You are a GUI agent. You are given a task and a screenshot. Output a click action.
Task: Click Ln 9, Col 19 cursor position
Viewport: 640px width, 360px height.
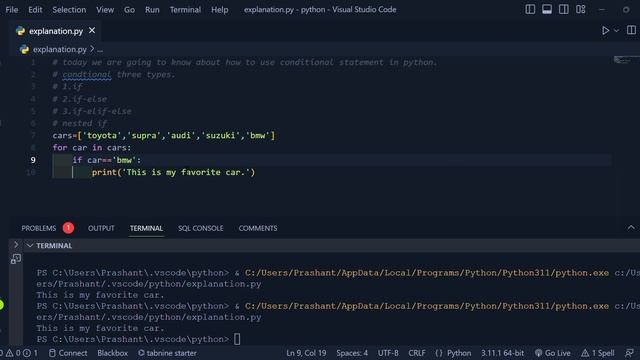[306, 353]
